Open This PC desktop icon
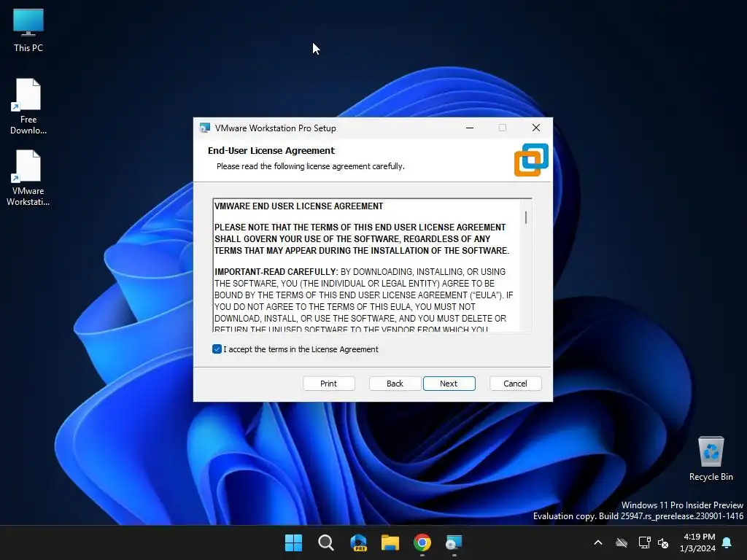Viewport: 747px width, 560px height. tap(28, 29)
